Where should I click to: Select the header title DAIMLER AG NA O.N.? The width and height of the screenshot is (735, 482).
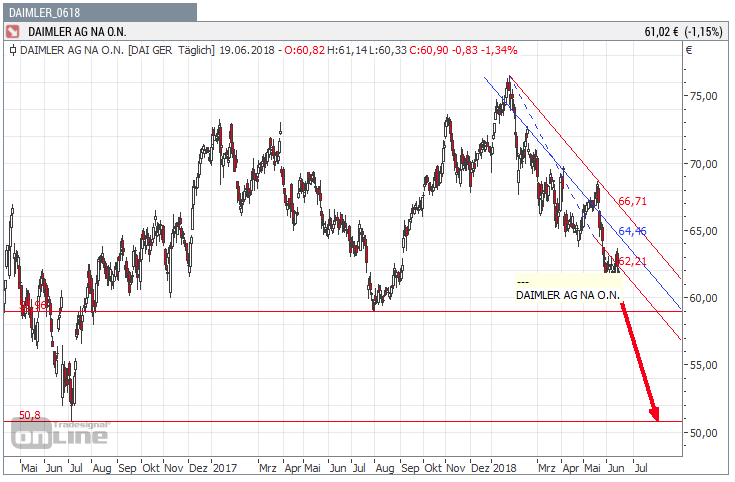(77, 32)
